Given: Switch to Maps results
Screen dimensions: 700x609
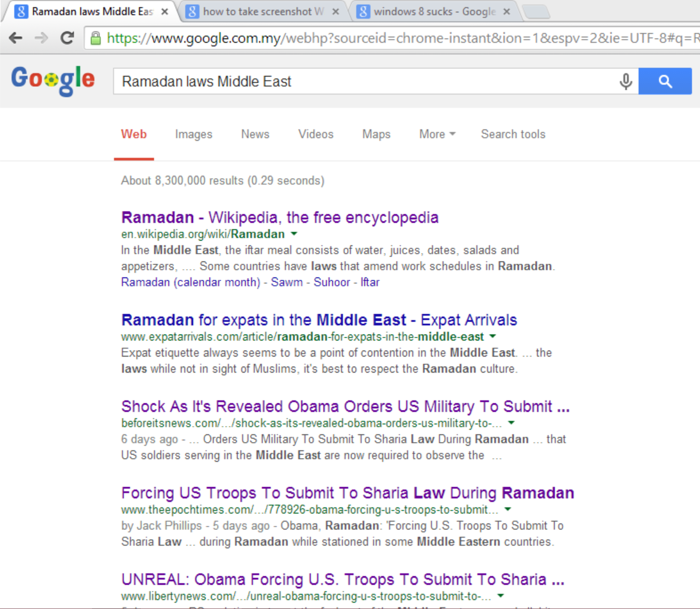Looking at the screenshot, I should (x=376, y=134).
